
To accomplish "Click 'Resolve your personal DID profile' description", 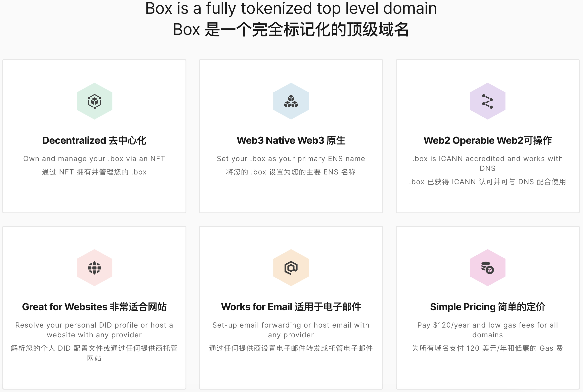I will coord(94,330).
